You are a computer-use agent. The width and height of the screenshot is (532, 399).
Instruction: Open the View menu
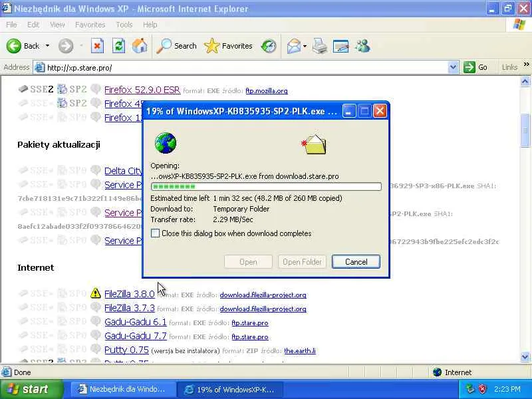tap(57, 25)
